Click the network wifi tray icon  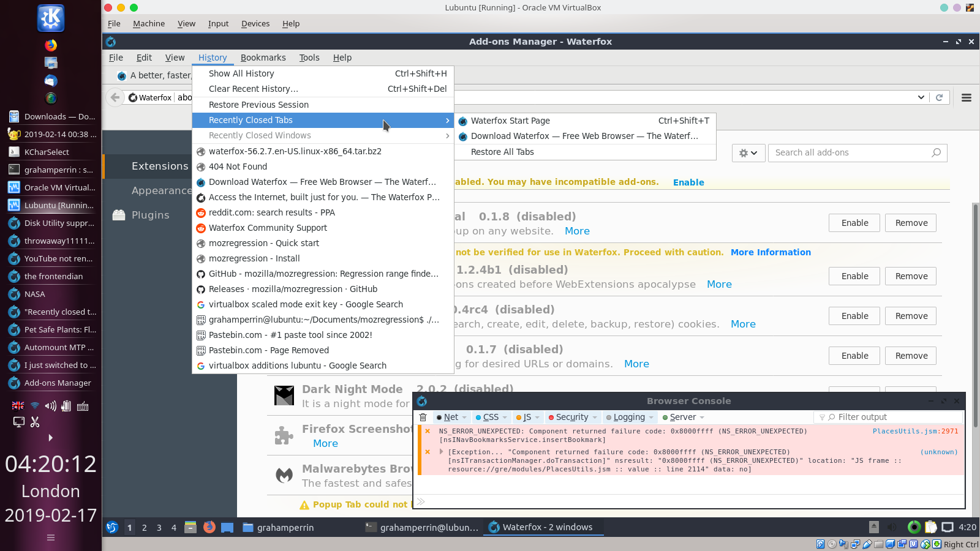35,406
